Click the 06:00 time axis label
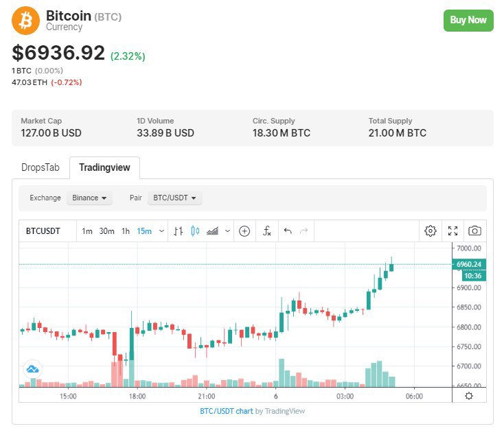Image resolution: width=504 pixels, height=435 pixels. [x=414, y=396]
